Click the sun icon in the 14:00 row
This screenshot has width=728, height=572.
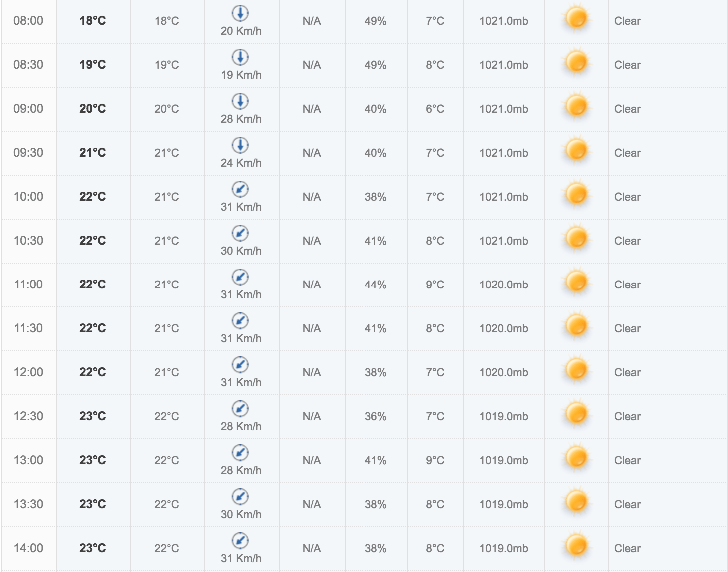[576, 546]
